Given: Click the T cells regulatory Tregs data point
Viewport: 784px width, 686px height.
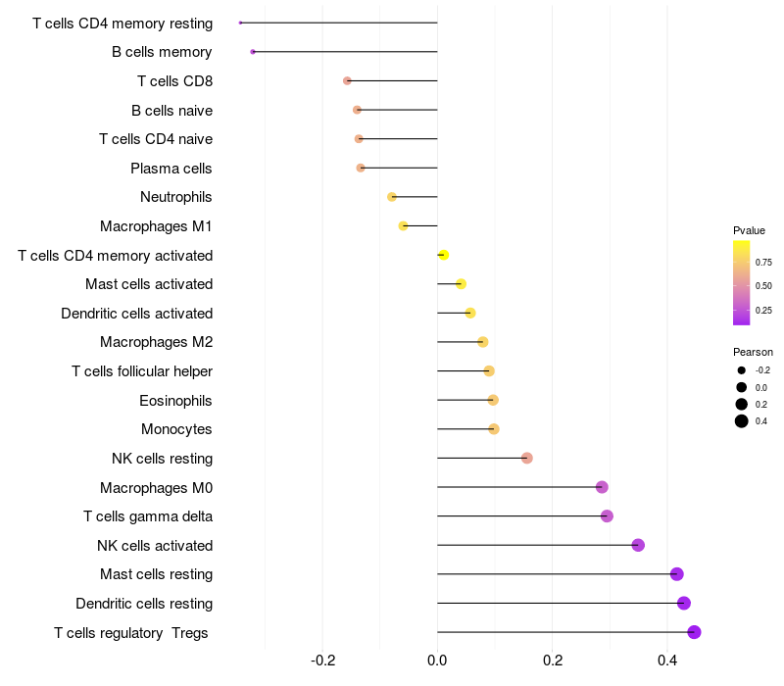Looking at the screenshot, I should [694, 632].
